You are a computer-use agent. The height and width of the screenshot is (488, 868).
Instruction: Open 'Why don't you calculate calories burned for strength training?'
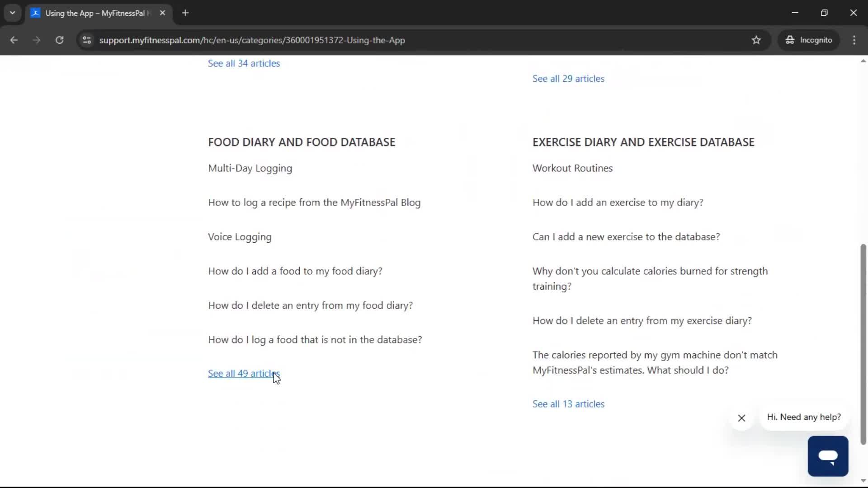[650, 279]
